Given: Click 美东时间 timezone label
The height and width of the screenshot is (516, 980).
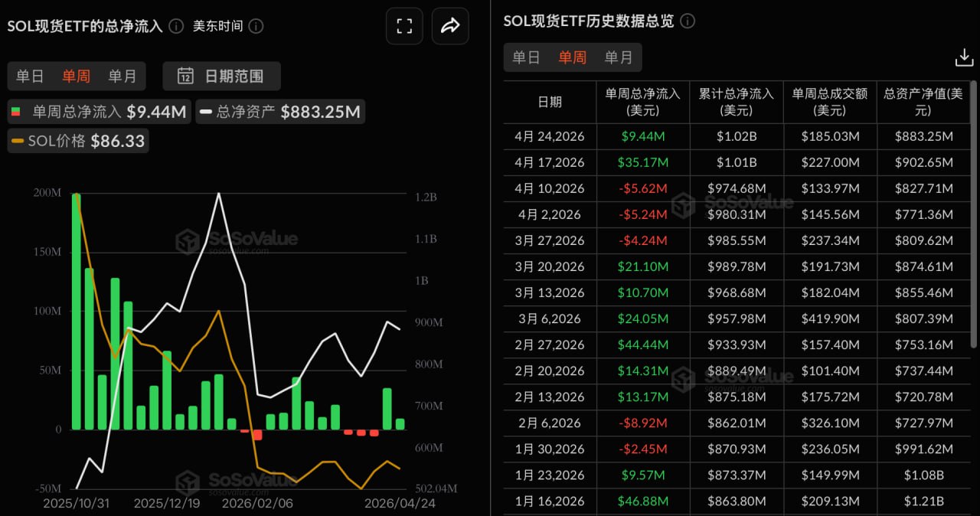Looking at the screenshot, I should point(217,26).
